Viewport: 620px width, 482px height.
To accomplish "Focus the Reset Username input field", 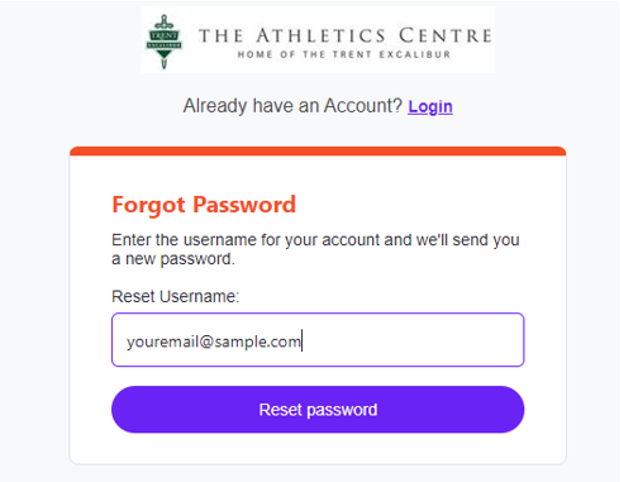I will tap(317, 340).
